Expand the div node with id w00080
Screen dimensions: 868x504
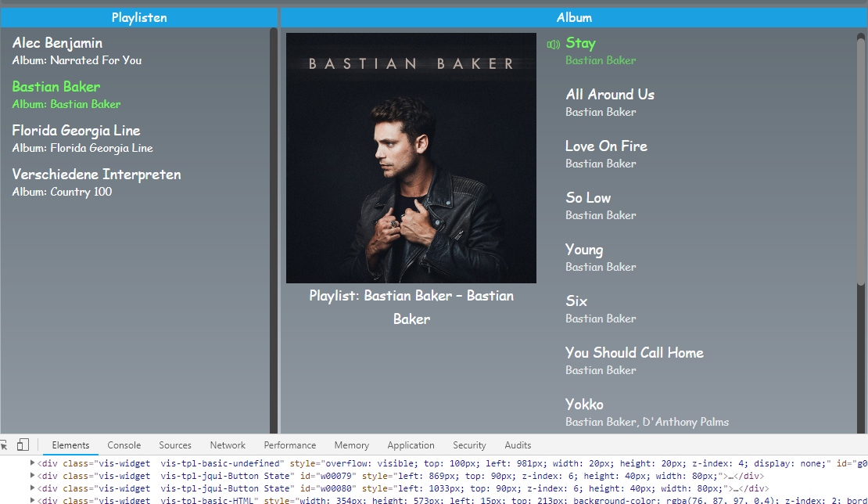(32, 488)
